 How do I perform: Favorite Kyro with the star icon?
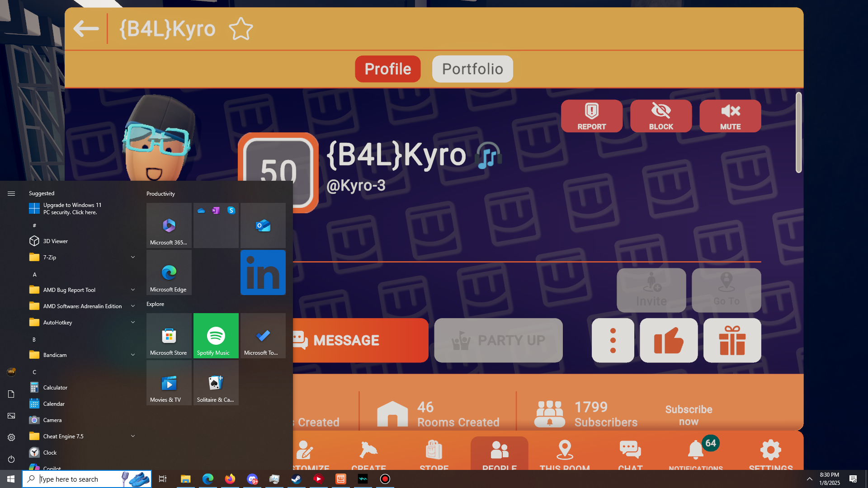click(241, 29)
